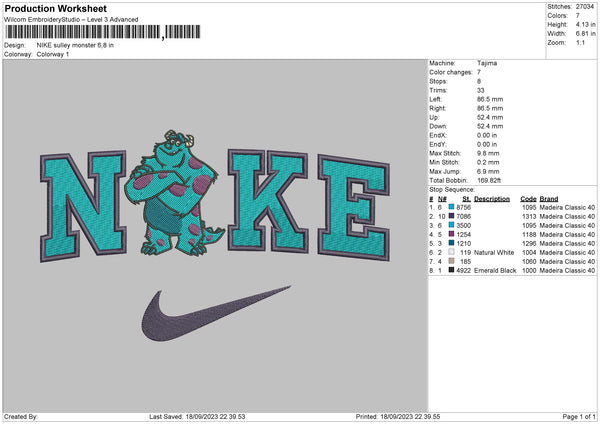Screen dimensions: 600x424
Task: Click the "Description" column header
Action: (x=492, y=199)
